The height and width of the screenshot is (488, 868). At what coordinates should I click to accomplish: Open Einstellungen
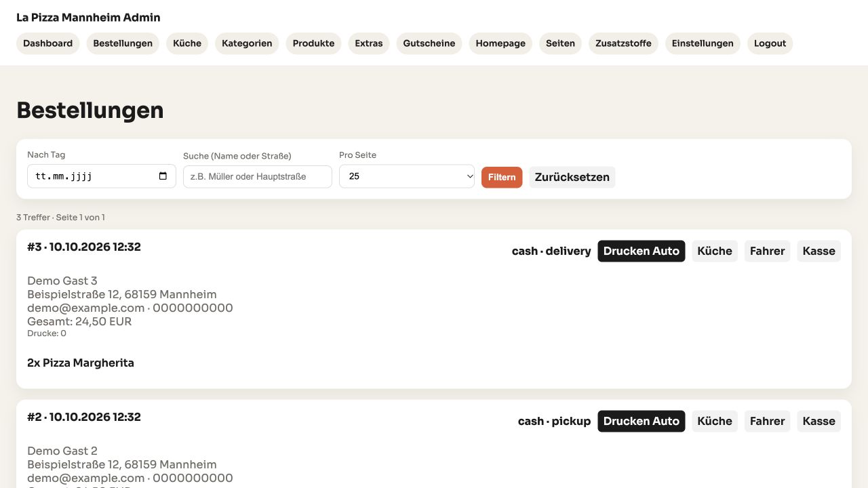point(703,43)
